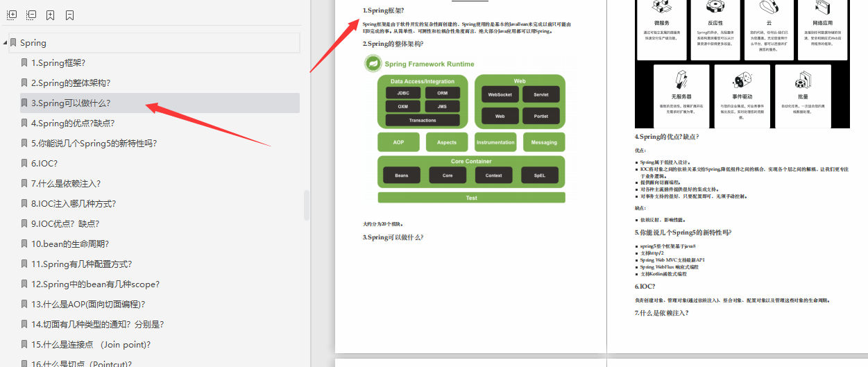Click bookmark icon beside 10.bean的生命周期?
Screen dimensions: 868x367
[x=25, y=244]
